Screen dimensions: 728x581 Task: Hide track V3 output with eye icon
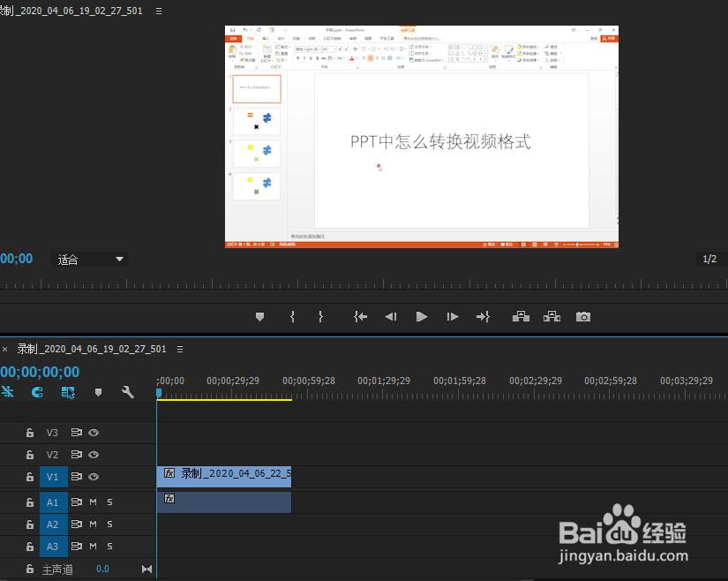(x=94, y=433)
